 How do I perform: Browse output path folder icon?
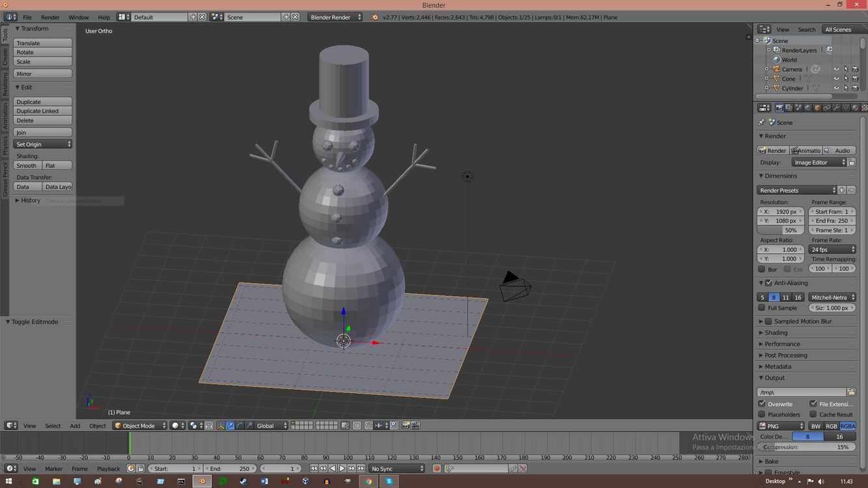[851, 392]
